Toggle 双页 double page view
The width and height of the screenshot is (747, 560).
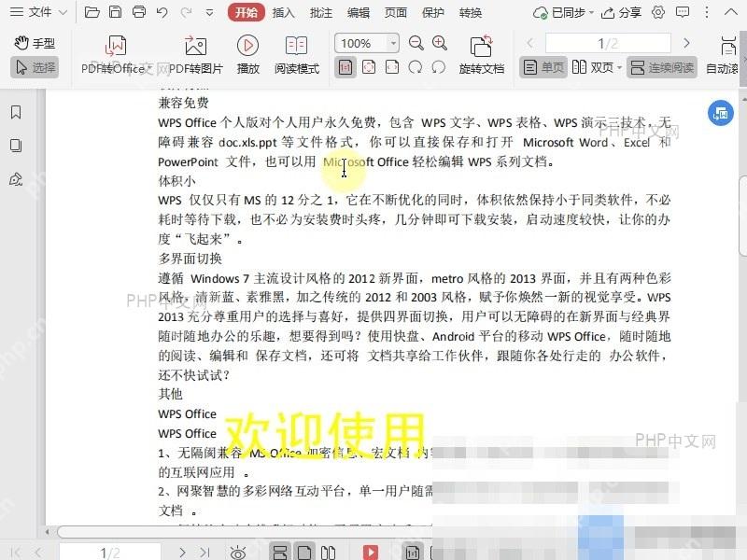click(593, 67)
